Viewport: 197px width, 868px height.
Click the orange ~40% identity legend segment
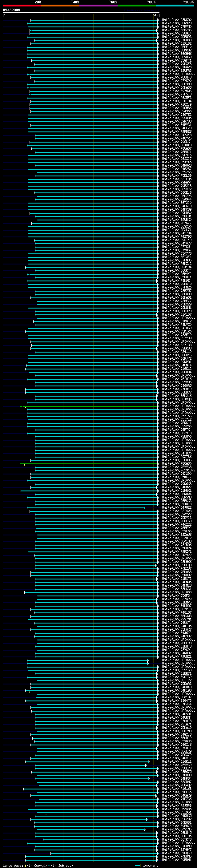pyautogui.click(x=60, y=6)
